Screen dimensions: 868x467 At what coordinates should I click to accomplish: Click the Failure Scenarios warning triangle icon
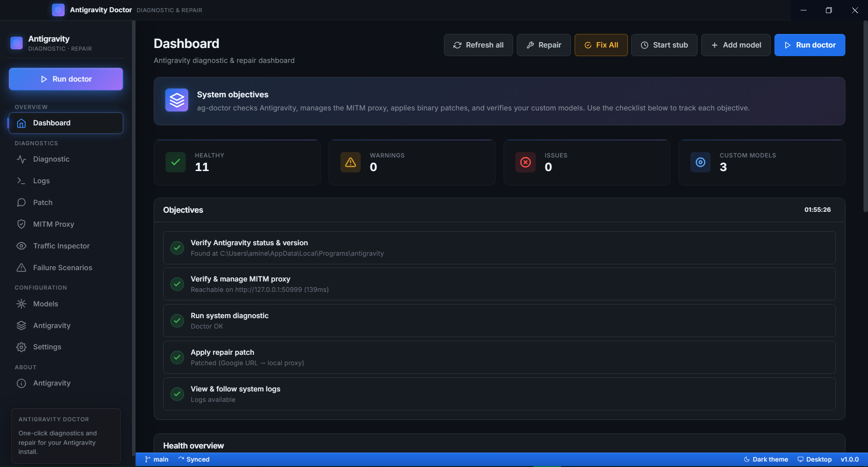(21, 267)
